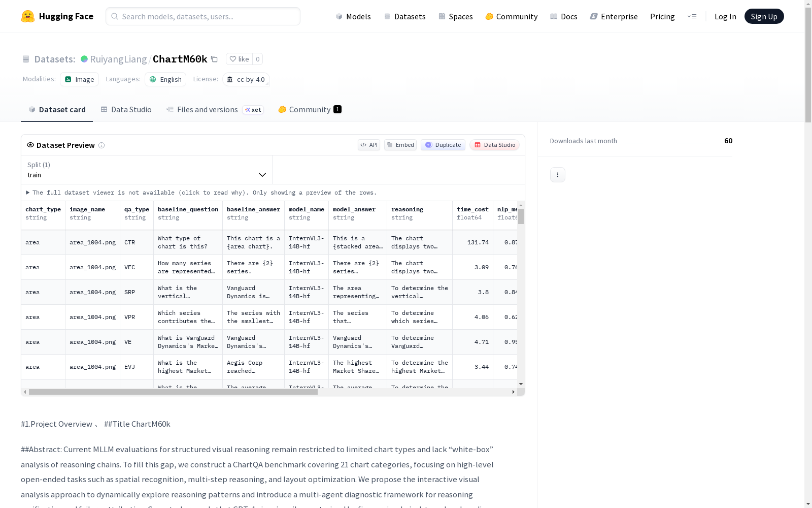Click the API button
This screenshot has height=508, width=812.
(x=369, y=145)
